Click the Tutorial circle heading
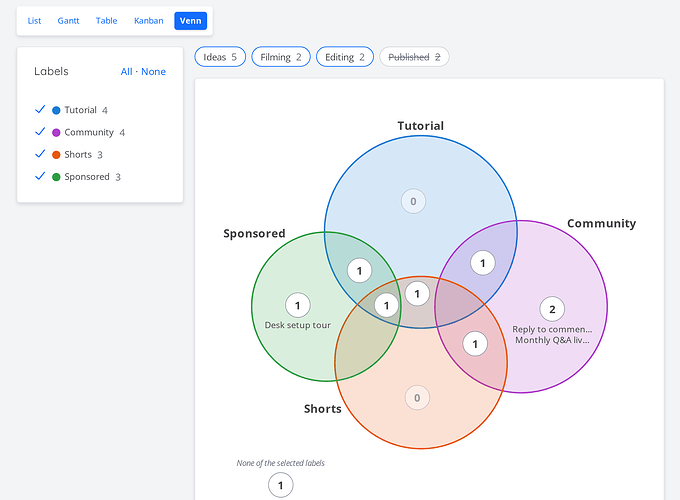 click(x=421, y=126)
